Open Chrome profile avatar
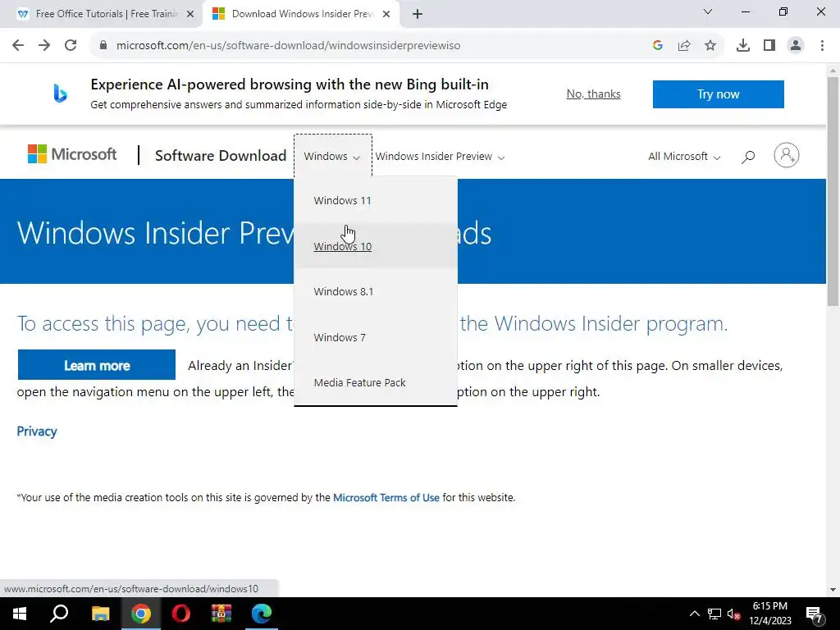Screen dimensions: 840x630 [796, 45]
